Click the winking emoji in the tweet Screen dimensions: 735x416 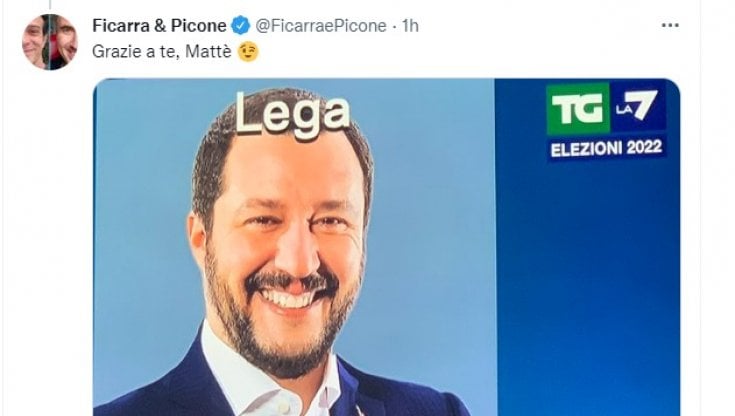coord(248,52)
